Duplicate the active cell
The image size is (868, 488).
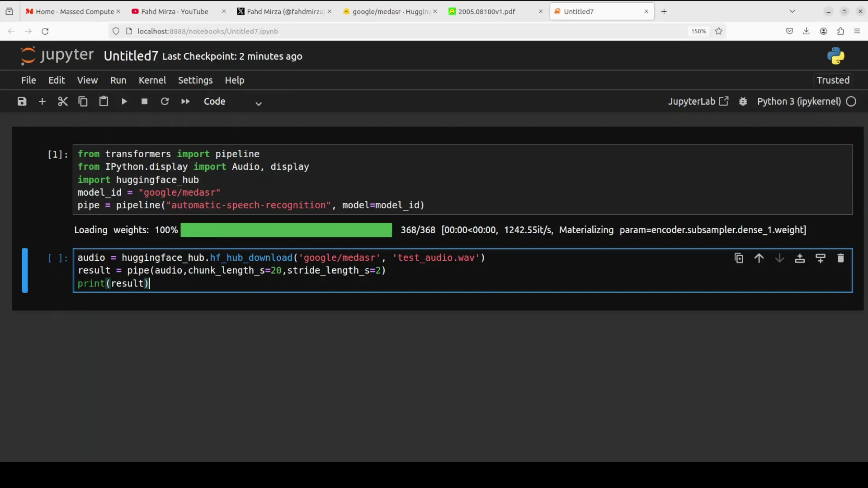pyautogui.click(x=739, y=258)
